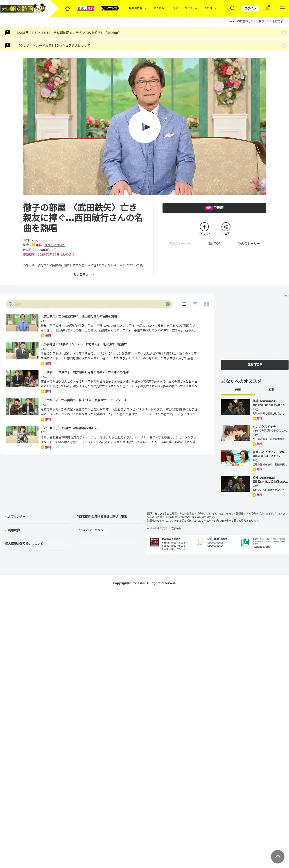Add episode to マイリスト
The image size is (289, 868).
(204, 228)
